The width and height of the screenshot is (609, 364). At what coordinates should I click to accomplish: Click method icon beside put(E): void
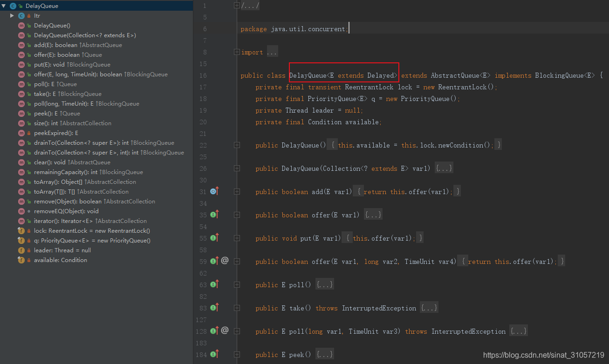pos(21,65)
